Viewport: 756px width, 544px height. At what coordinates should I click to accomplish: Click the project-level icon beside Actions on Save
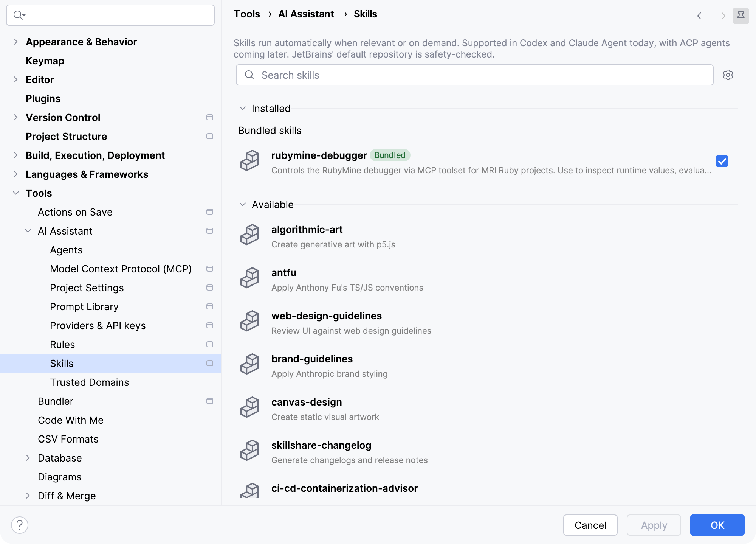pos(210,212)
